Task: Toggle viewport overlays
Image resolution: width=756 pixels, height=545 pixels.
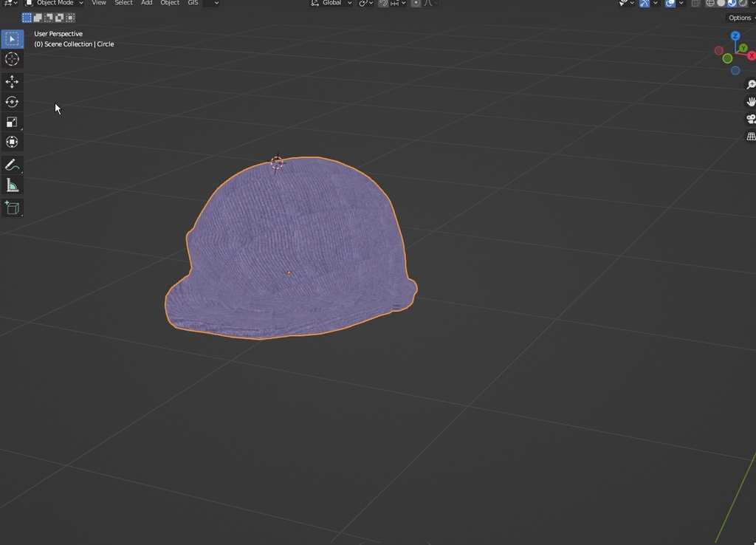Action: tap(670, 3)
